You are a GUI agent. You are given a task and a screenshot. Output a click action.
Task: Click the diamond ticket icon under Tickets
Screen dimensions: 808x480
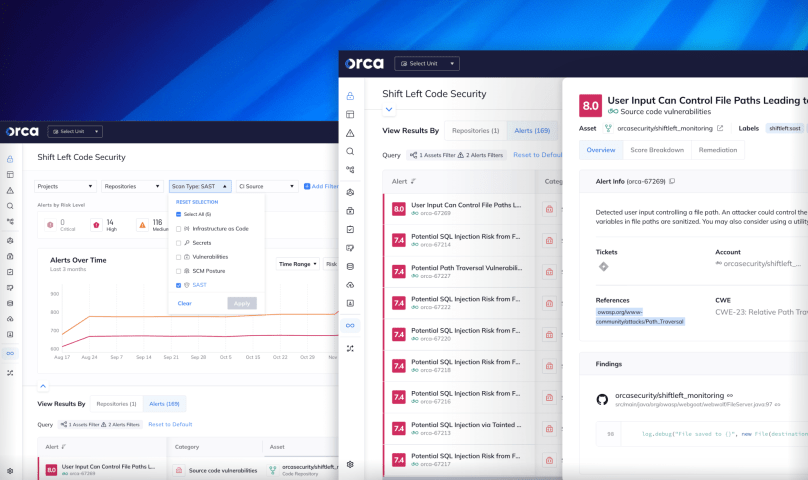click(603, 267)
